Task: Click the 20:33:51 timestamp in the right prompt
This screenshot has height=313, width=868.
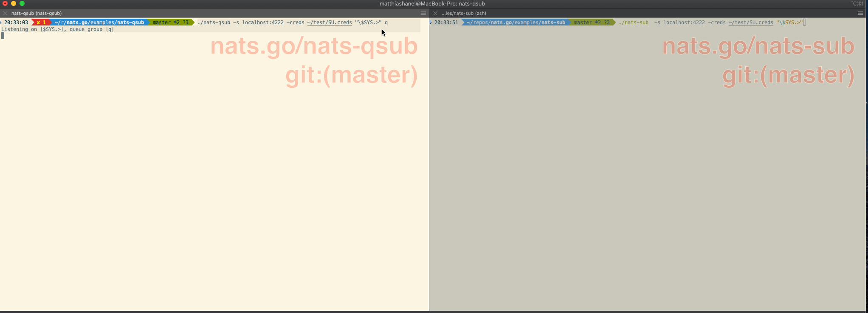Action: coord(446,23)
